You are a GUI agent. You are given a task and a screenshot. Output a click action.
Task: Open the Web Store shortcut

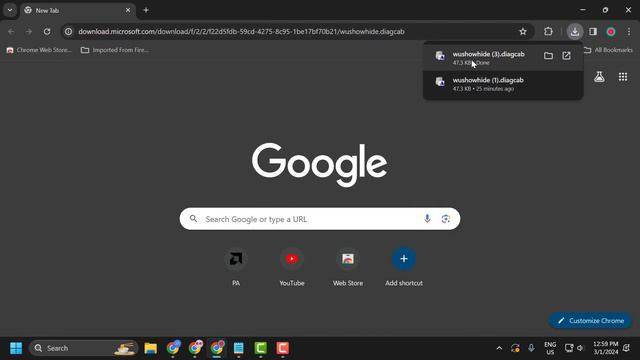348,267
